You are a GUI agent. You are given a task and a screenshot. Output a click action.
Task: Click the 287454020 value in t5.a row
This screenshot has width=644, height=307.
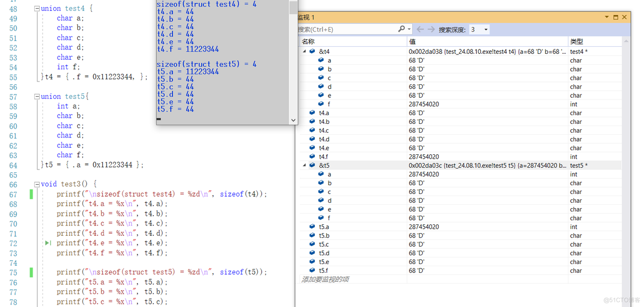pyautogui.click(x=424, y=227)
